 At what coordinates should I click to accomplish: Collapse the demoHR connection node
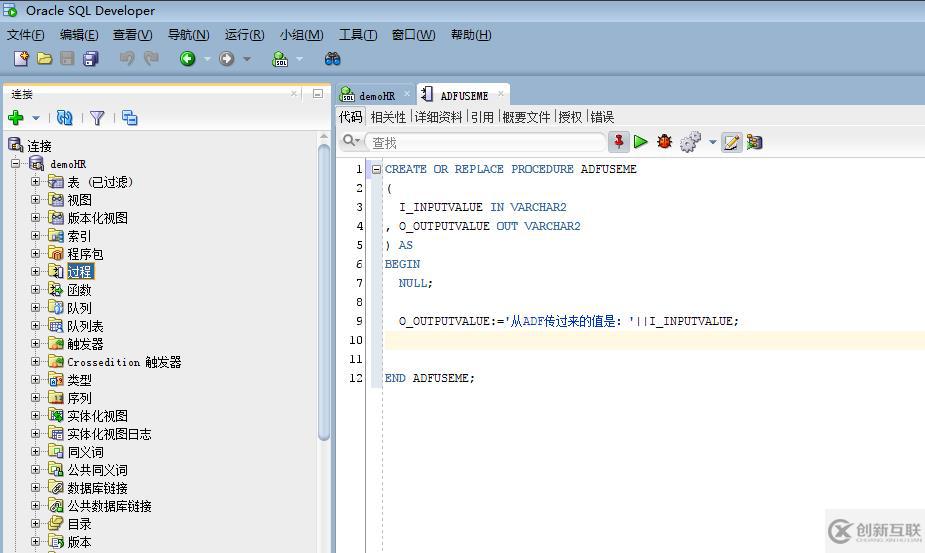(x=16, y=164)
